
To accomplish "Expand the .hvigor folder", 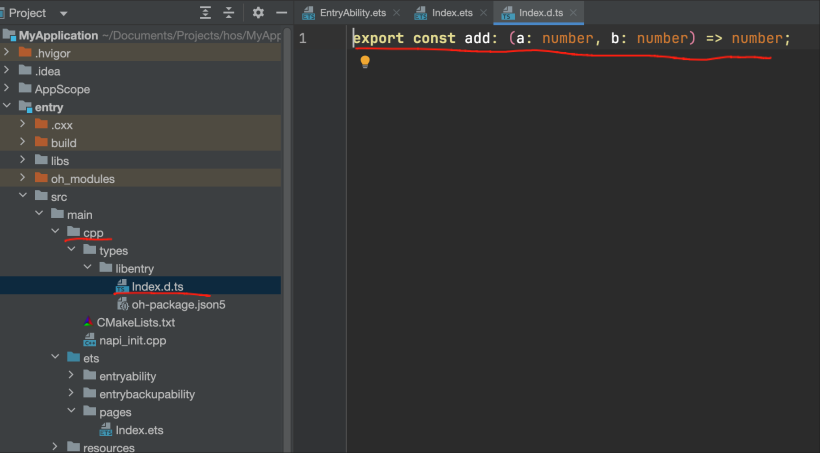I will [x=9, y=53].
